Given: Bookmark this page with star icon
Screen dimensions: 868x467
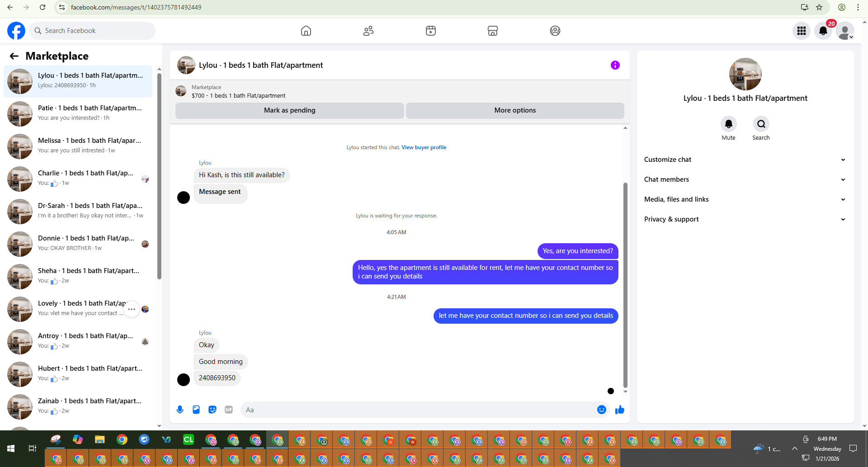Looking at the screenshot, I should pos(819,7).
